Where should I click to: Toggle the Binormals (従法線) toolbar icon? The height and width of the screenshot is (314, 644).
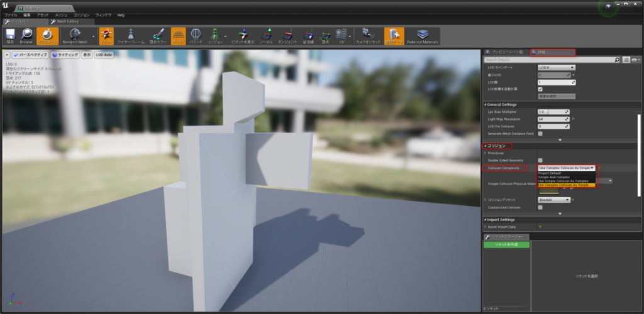(308, 36)
